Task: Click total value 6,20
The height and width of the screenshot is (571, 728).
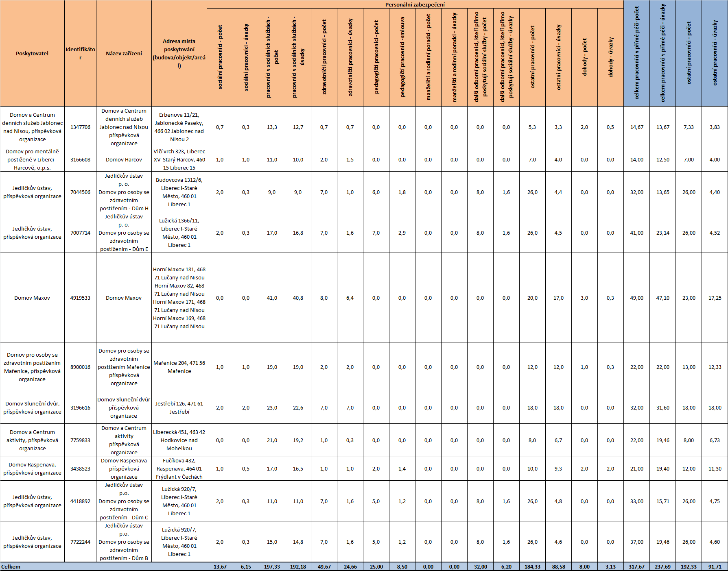Action: [506, 567]
